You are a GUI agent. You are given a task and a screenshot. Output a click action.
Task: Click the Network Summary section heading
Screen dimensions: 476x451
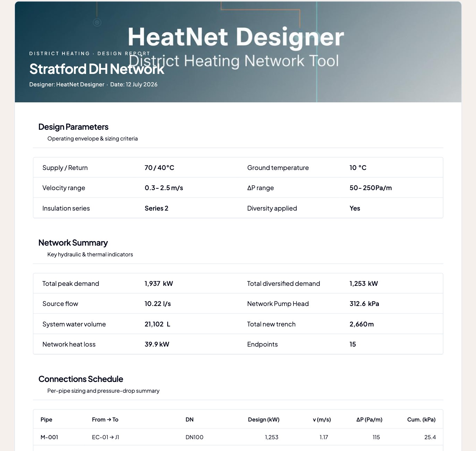[x=73, y=243]
